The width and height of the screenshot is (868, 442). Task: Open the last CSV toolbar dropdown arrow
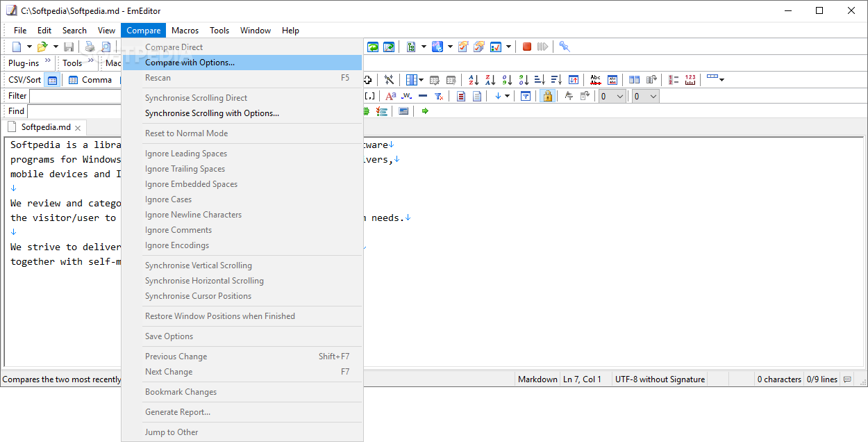(721, 80)
